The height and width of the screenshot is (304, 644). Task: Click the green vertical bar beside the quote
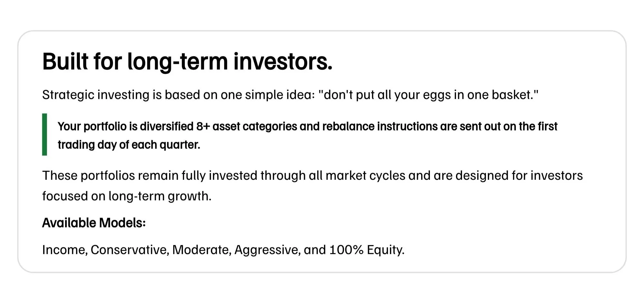pos(44,134)
